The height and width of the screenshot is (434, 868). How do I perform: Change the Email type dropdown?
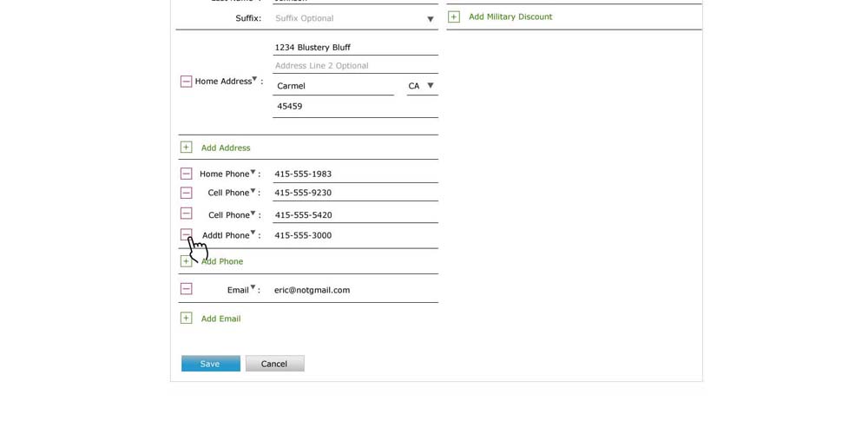[x=253, y=286]
